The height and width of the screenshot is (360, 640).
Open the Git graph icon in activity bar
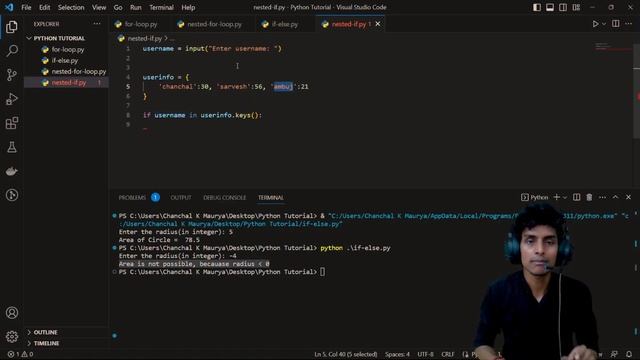pos(12,195)
